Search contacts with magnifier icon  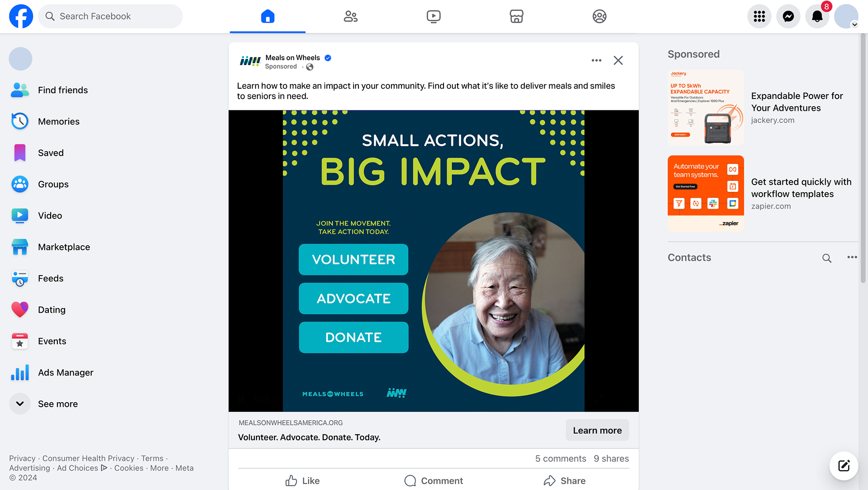click(827, 258)
